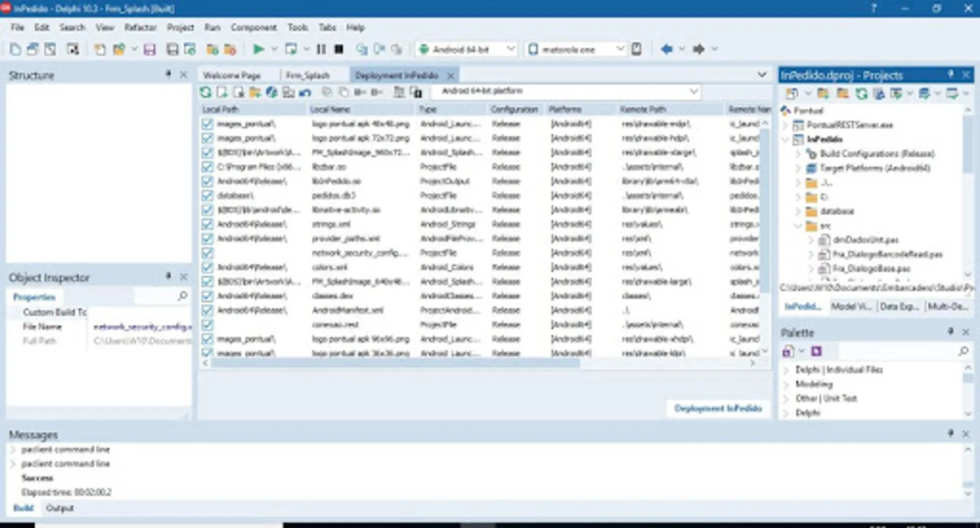Uncheck the pedidos.db3 deployment row
This screenshot has height=528, width=980.
(207, 195)
